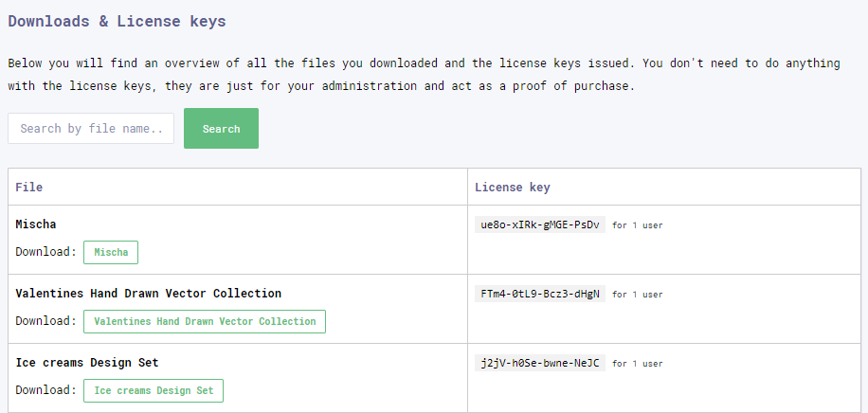Click the bold Valentines Hand Drawn Vector Collection title
Viewport: 868px width, 413px height.
pyautogui.click(x=149, y=294)
